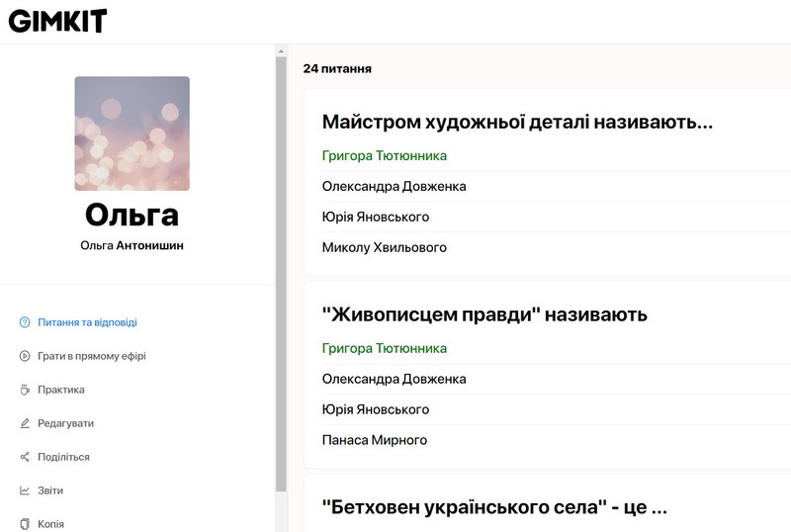This screenshot has height=532, width=791.
Task: Click Олександра Довженка in first question card
Action: [x=394, y=187]
